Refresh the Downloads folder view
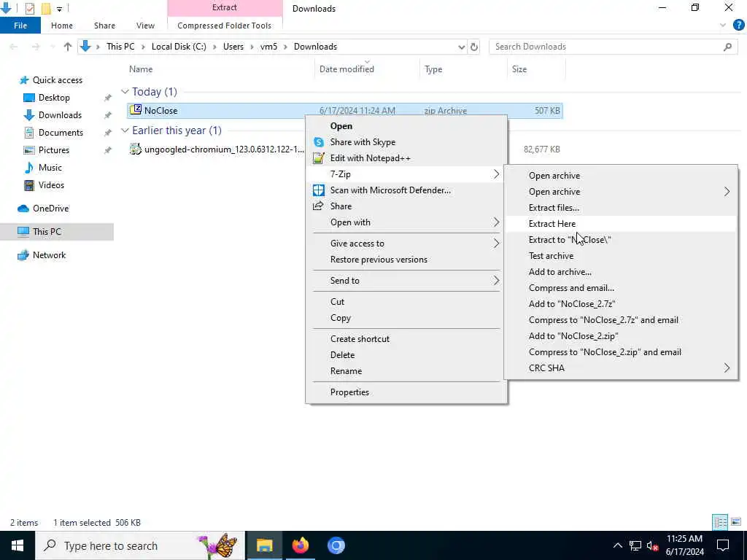 pyautogui.click(x=473, y=47)
